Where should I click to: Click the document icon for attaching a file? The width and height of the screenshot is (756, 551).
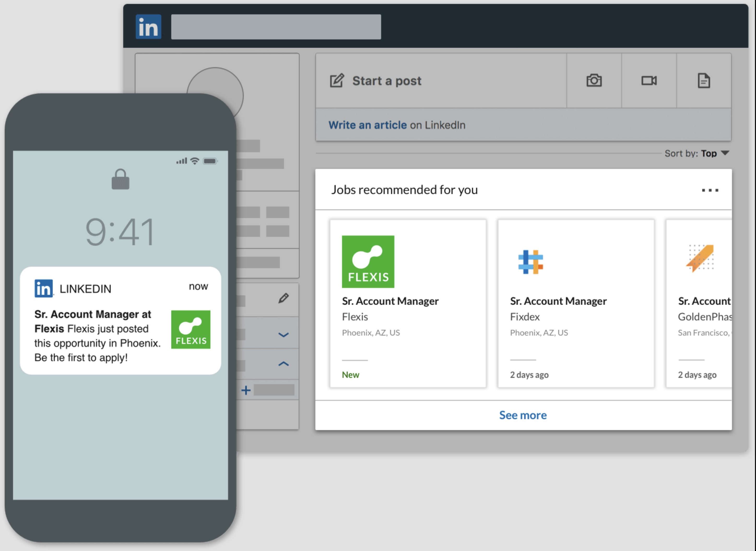click(x=704, y=81)
